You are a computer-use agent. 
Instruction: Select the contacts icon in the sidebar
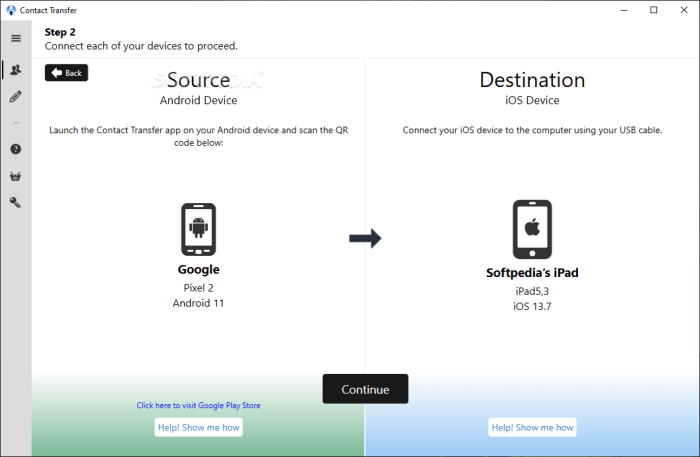pyautogui.click(x=15, y=69)
